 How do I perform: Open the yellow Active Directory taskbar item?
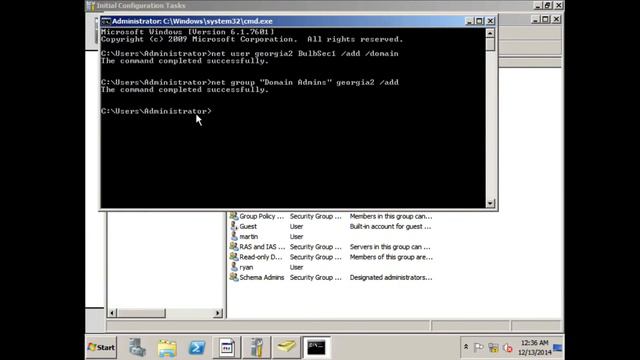[287, 347]
